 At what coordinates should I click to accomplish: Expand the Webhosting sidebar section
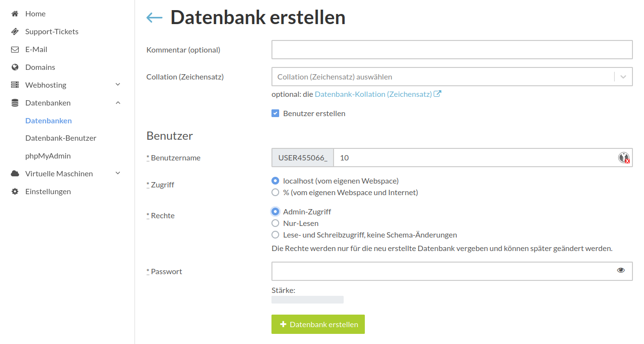[x=118, y=85]
